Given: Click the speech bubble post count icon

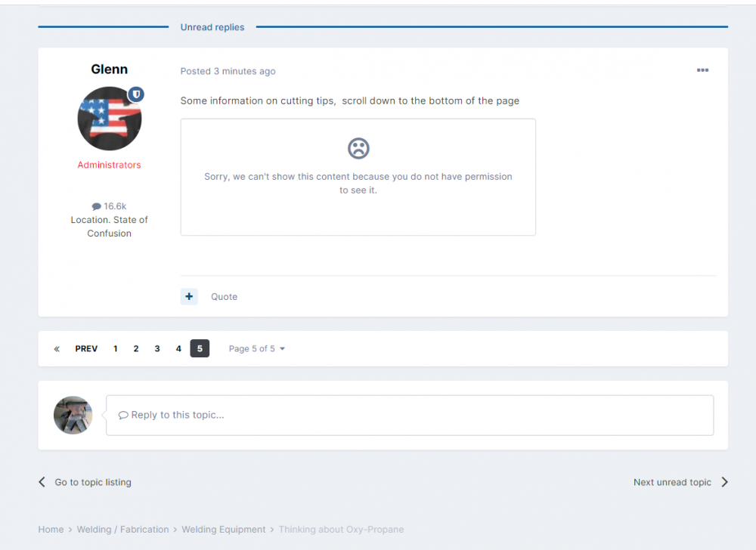Looking at the screenshot, I should 97,206.
